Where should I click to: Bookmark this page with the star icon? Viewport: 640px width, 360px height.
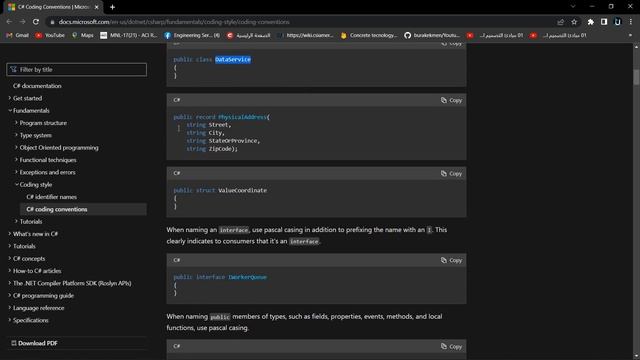574,22
